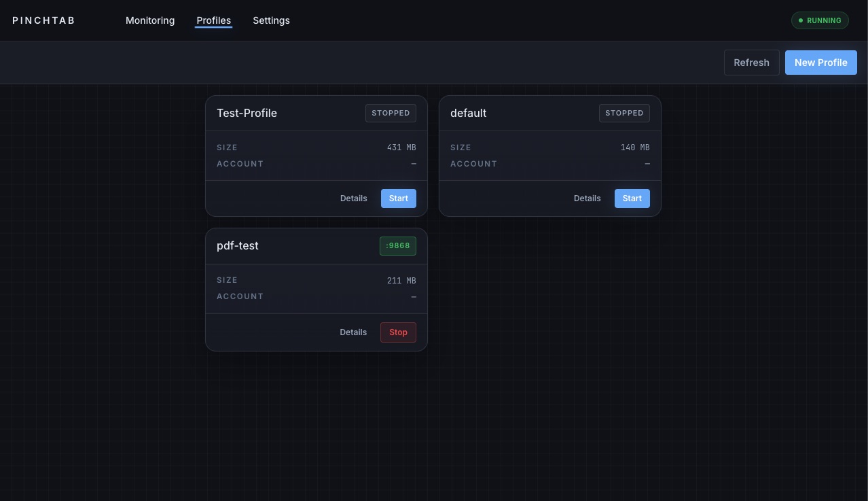Click the STOPPED badge on the default profile
This screenshot has height=501, width=868.
624,113
